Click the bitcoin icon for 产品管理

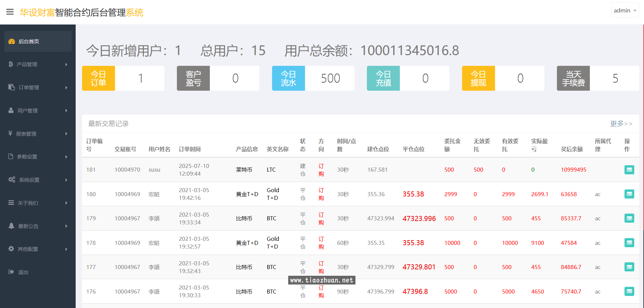[x=11, y=64]
